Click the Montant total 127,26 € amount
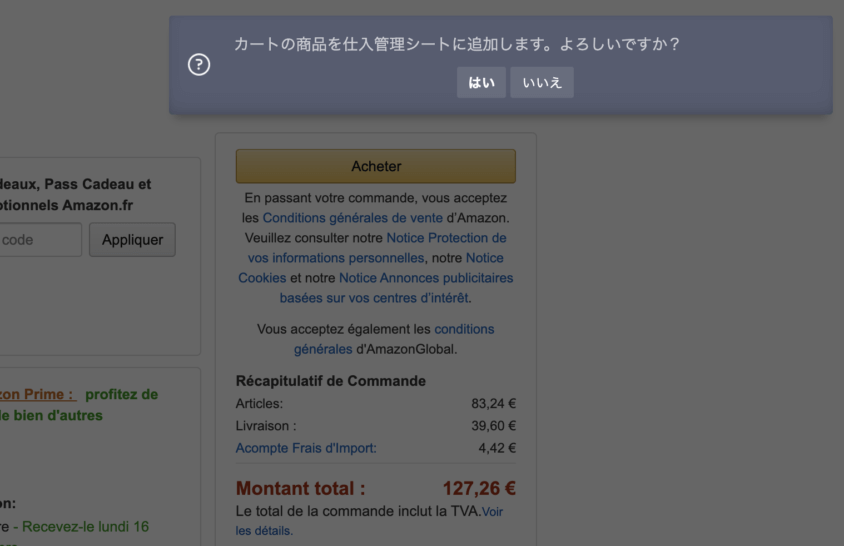 (479, 488)
